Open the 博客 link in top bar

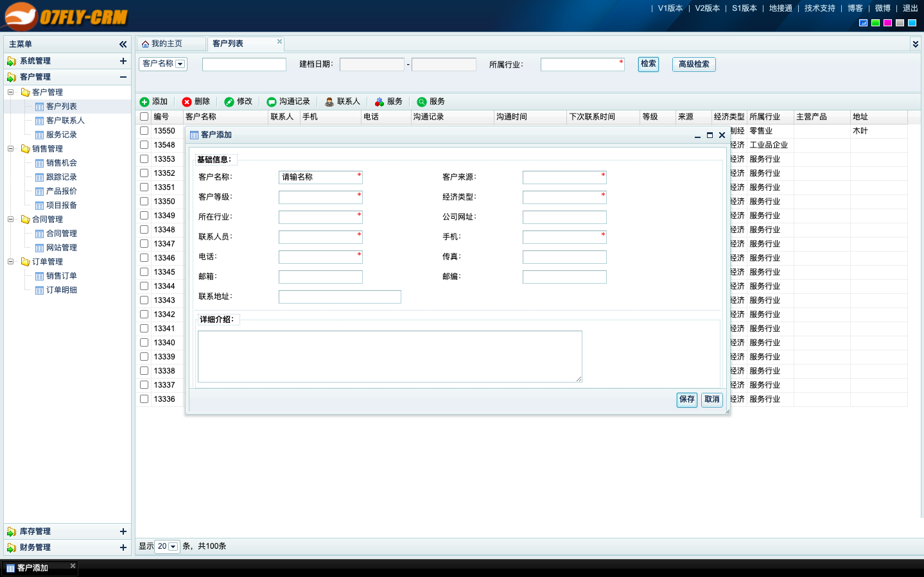(x=855, y=8)
